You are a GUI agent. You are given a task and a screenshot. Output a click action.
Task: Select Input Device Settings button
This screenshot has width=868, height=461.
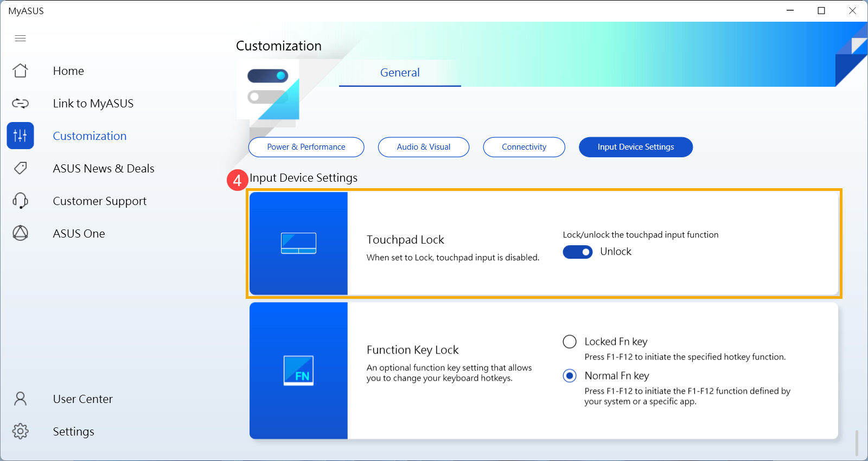636,147
